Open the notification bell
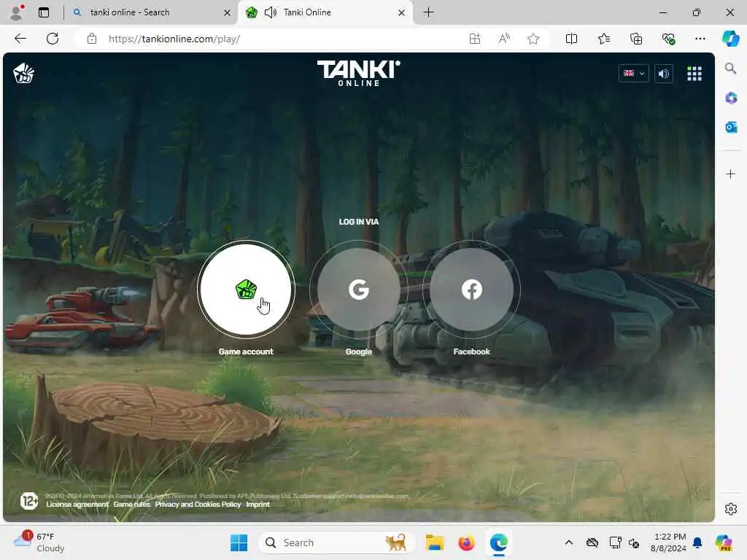747x560 pixels. pyautogui.click(x=697, y=542)
